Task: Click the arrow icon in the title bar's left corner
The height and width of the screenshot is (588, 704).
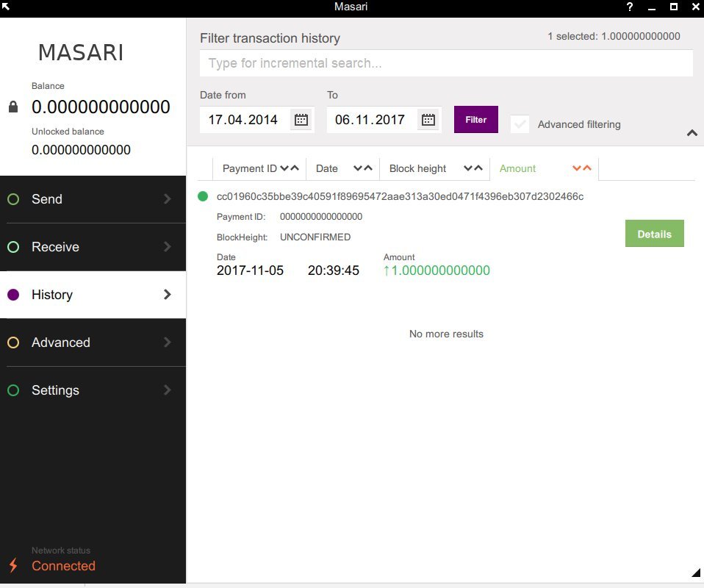Action: (x=5, y=6)
